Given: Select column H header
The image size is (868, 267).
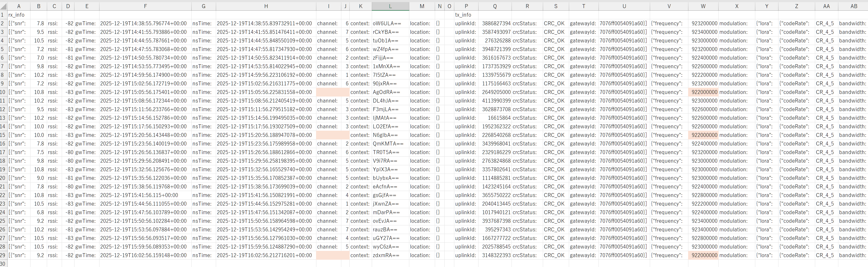Looking at the screenshot, I should tap(266, 6).
